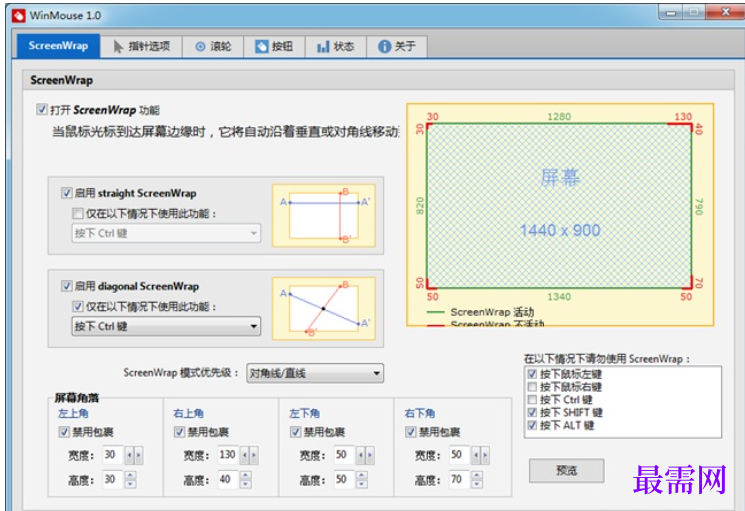The image size is (745, 511).
Task: Enable 按下鼠标右键 checkbox
Action: coord(532,387)
